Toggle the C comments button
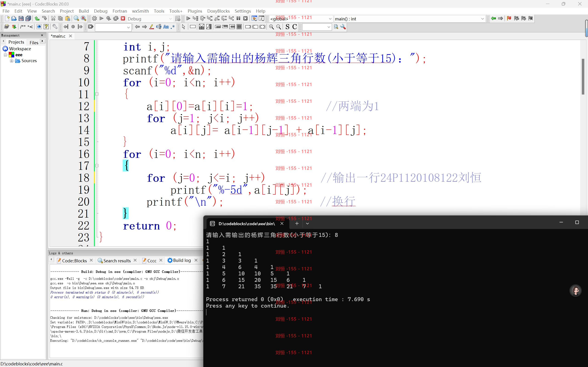The image size is (588, 367). coord(295,27)
